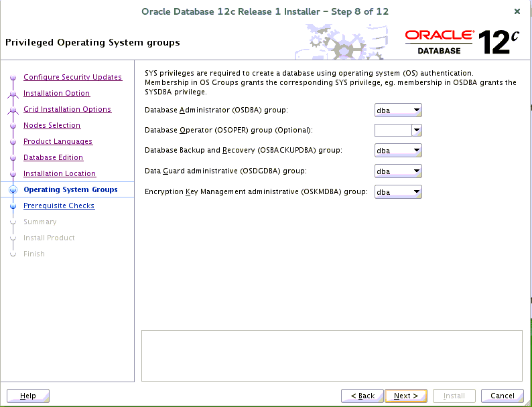This screenshot has width=532, height=407.
Task: Go to Installation Location step
Action: [60, 173]
